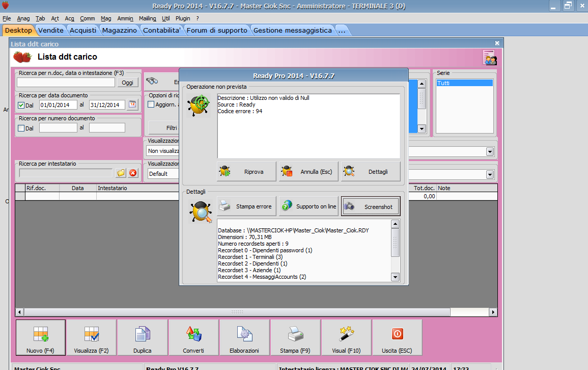
Task: Open the Forum di supporto tab
Action: coord(217,31)
